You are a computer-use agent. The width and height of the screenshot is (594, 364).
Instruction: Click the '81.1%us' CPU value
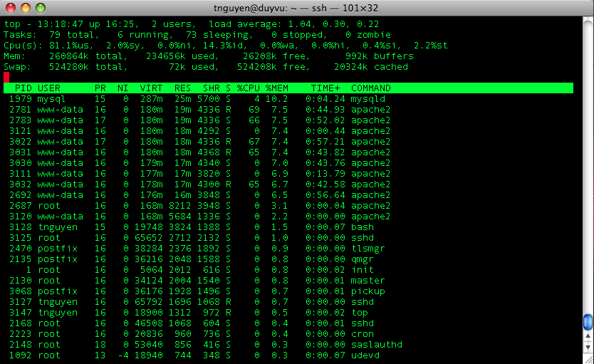(70, 46)
